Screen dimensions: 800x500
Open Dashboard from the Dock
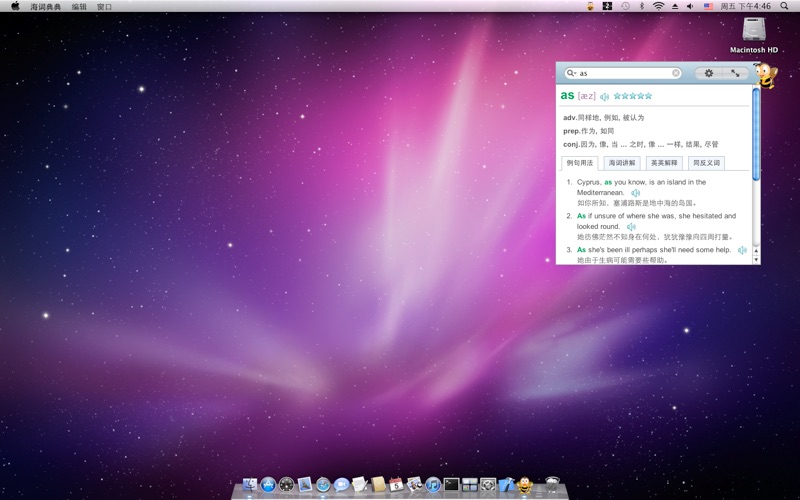(287, 484)
